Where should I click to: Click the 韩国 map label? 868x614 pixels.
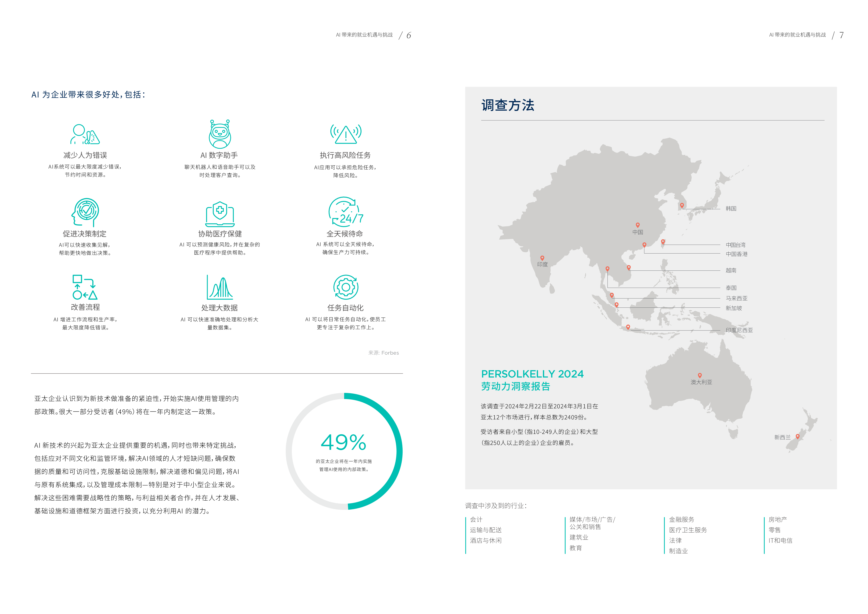[731, 208]
